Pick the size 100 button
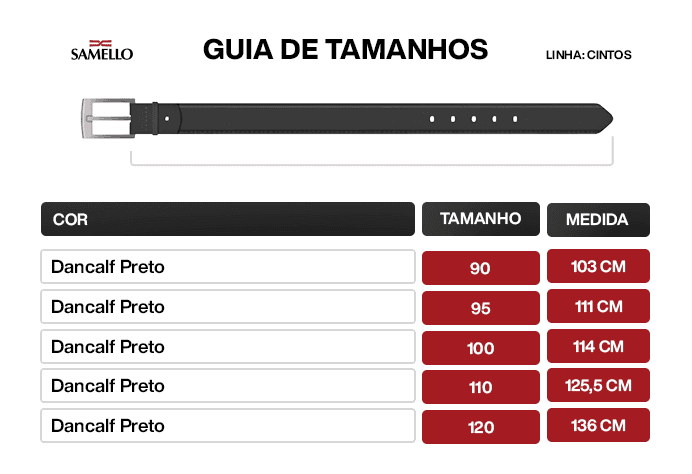The height and width of the screenshot is (474, 692). pyautogui.click(x=481, y=347)
